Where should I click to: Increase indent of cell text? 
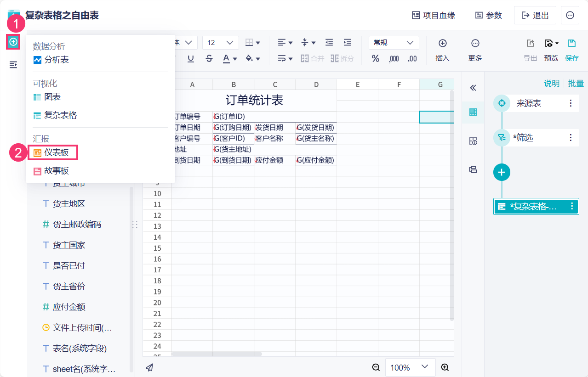coord(348,42)
